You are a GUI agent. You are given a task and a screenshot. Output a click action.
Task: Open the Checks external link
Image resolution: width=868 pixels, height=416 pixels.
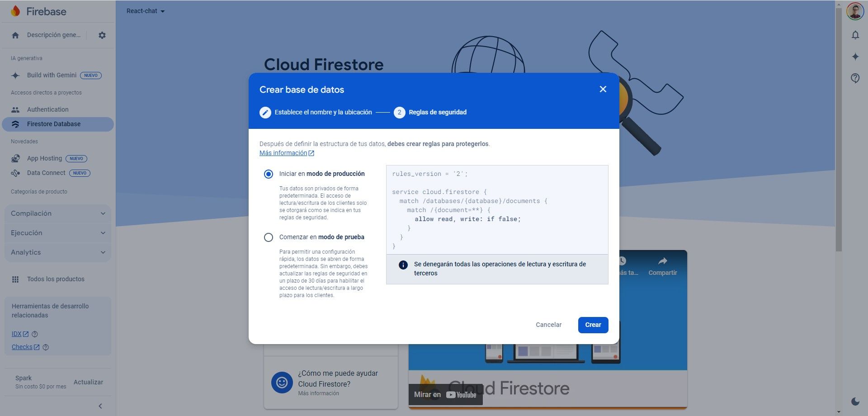click(25, 347)
